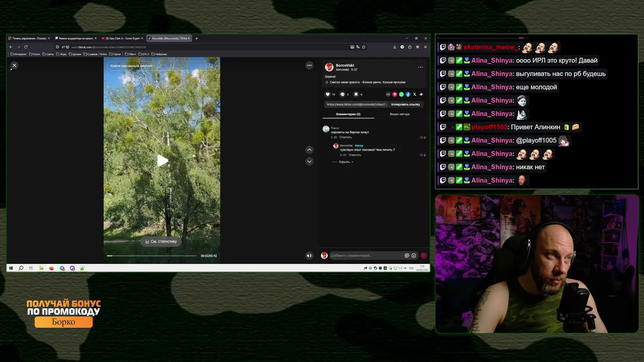Switch to the Видео автора tab
The image size is (644, 362).
pos(399,114)
